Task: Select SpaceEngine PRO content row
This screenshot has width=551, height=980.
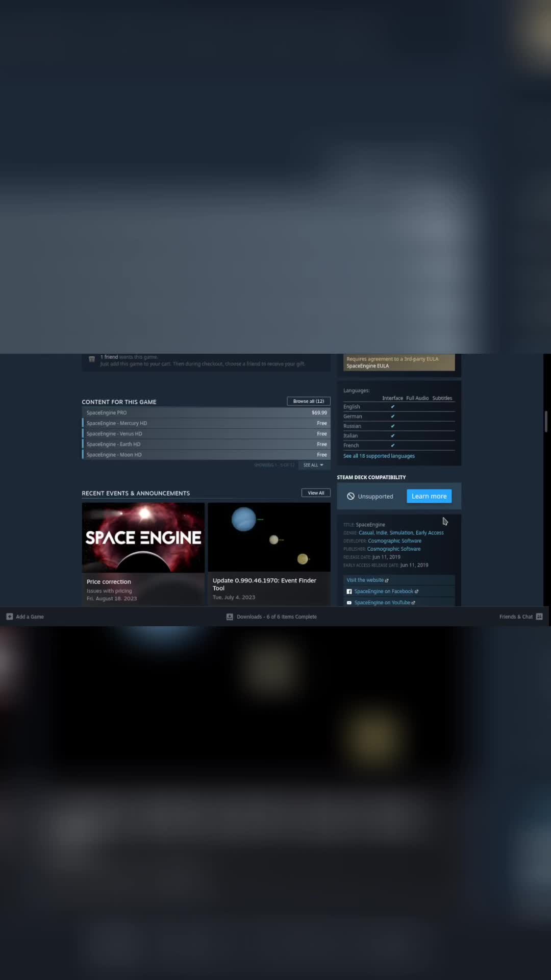Action: tap(206, 413)
